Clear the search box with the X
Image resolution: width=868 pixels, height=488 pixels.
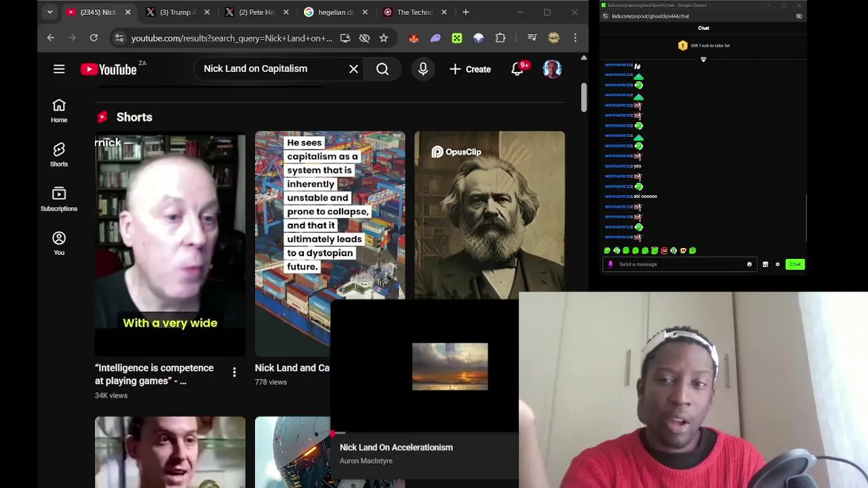click(353, 69)
